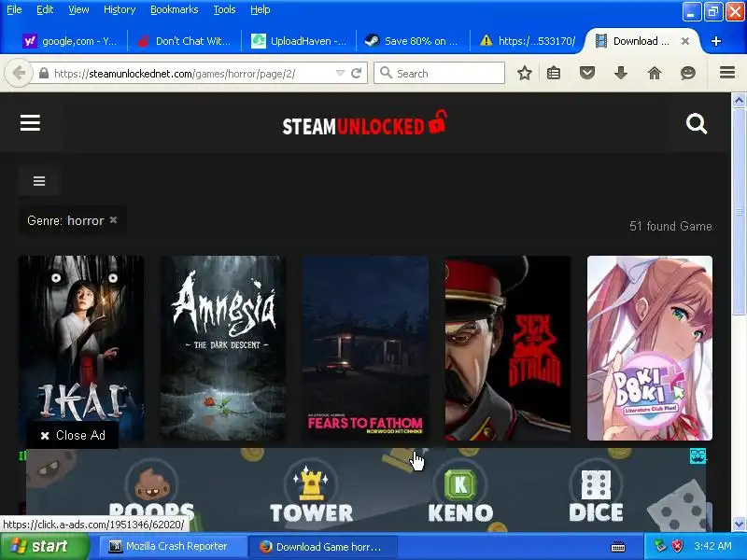The height and width of the screenshot is (560, 747).
Task: Open the Bookmarks menu
Action: click(175, 9)
